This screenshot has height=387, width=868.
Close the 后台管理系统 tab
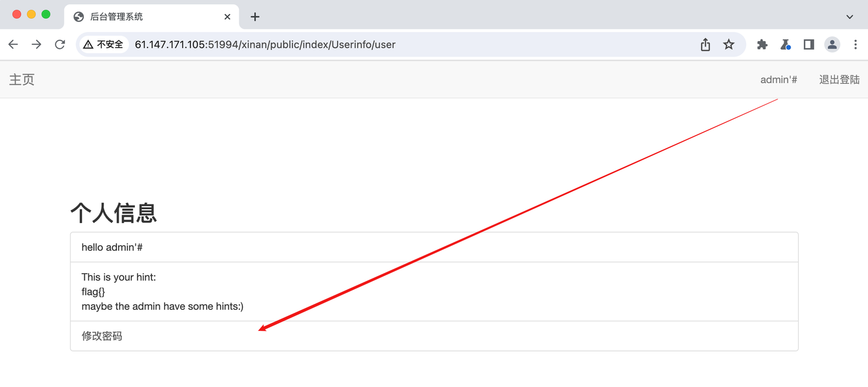[227, 17]
